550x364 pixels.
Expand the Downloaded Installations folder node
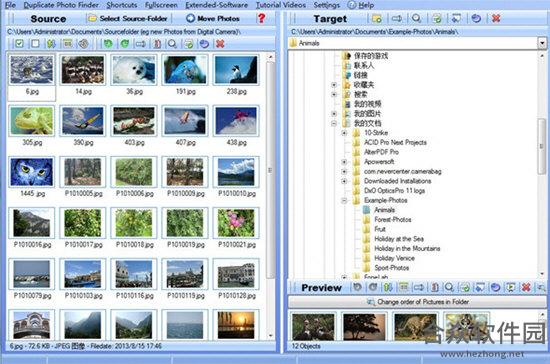(344, 181)
